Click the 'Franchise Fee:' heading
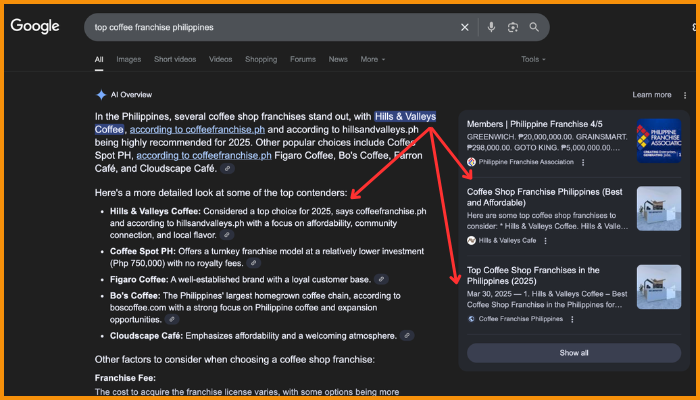Image resolution: width=700 pixels, height=400 pixels. [125, 378]
